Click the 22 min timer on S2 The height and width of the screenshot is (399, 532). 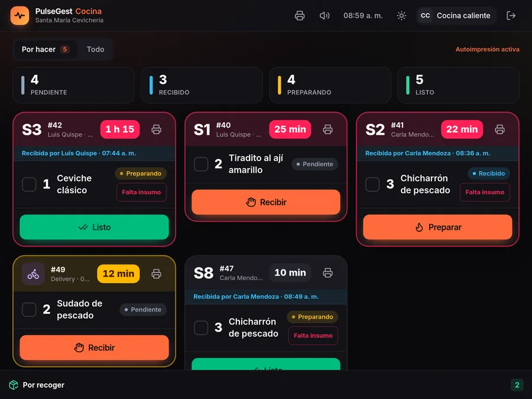(x=462, y=129)
